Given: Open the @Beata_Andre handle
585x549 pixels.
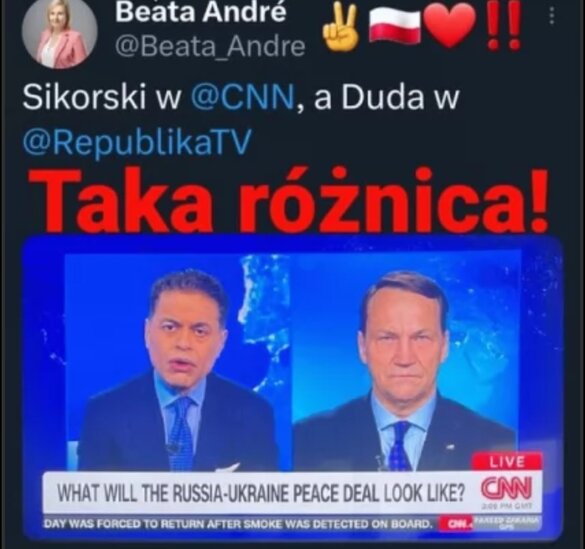Looking at the screenshot, I should coord(210,47).
